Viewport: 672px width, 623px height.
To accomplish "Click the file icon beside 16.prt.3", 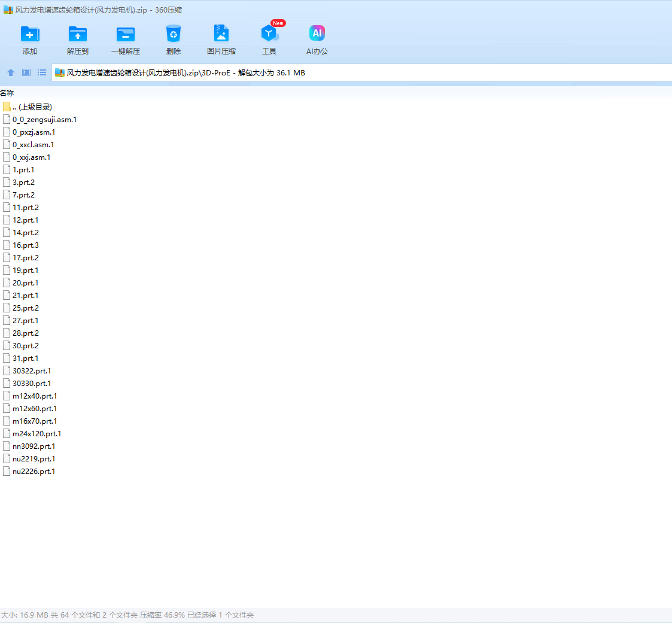I will click(x=7, y=245).
